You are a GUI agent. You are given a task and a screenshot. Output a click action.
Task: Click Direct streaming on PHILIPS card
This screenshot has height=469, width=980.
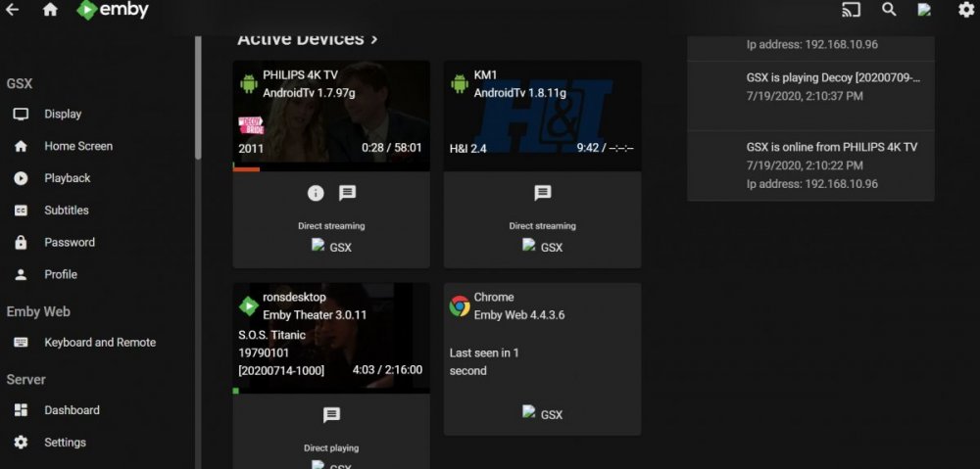[331, 226]
